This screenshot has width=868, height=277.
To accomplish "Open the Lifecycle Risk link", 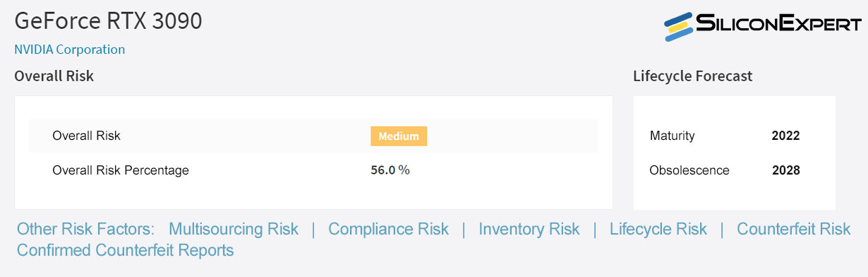I will 658,229.
